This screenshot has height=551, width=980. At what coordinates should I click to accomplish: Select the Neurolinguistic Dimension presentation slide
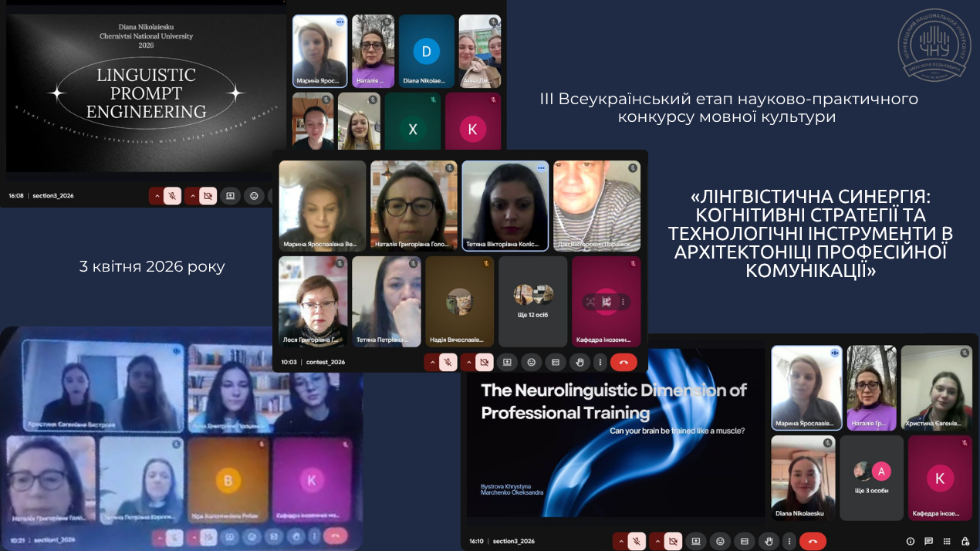[x=615, y=433]
